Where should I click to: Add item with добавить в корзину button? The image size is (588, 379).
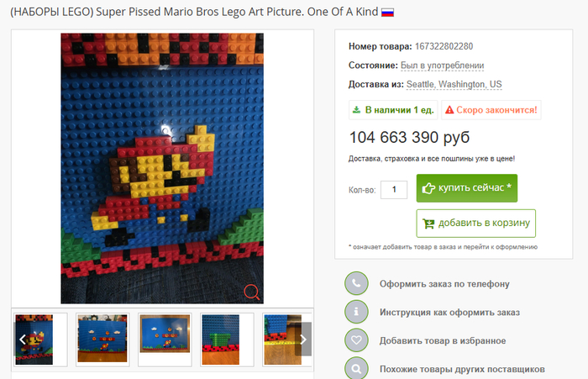[476, 224]
